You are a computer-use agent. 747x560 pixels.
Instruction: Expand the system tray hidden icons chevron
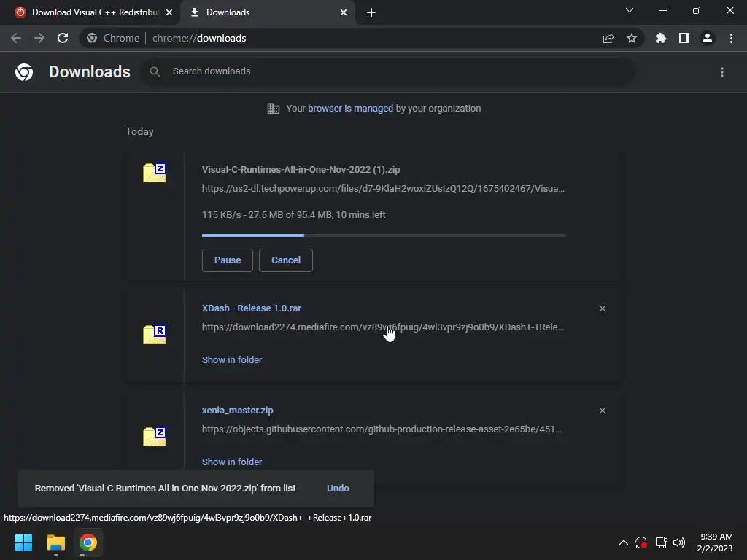623,542
